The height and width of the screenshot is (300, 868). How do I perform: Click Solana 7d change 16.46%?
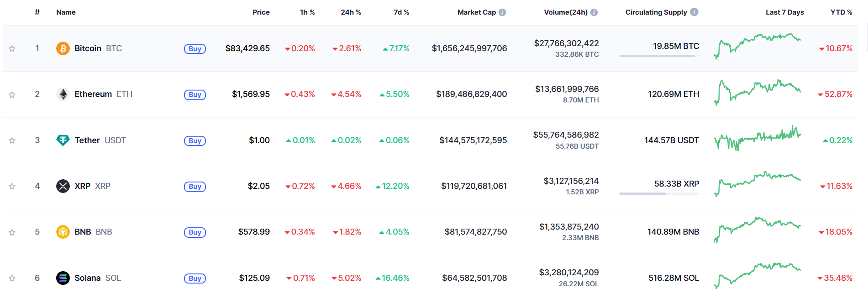[x=392, y=278]
